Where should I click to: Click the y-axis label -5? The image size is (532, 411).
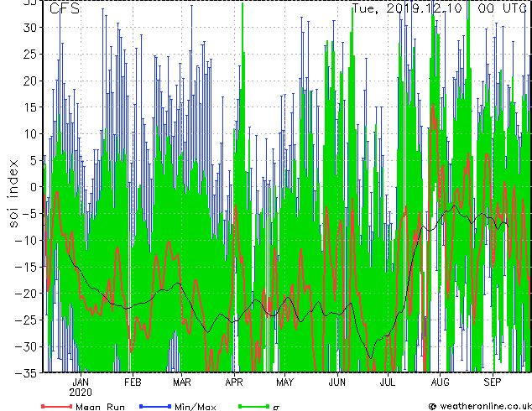pyautogui.click(x=29, y=214)
